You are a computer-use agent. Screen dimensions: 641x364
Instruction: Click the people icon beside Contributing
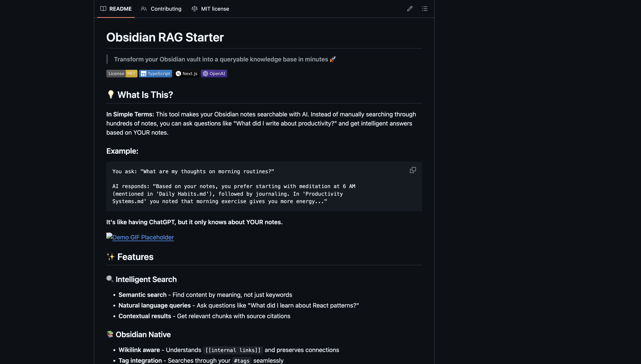click(x=144, y=9)
